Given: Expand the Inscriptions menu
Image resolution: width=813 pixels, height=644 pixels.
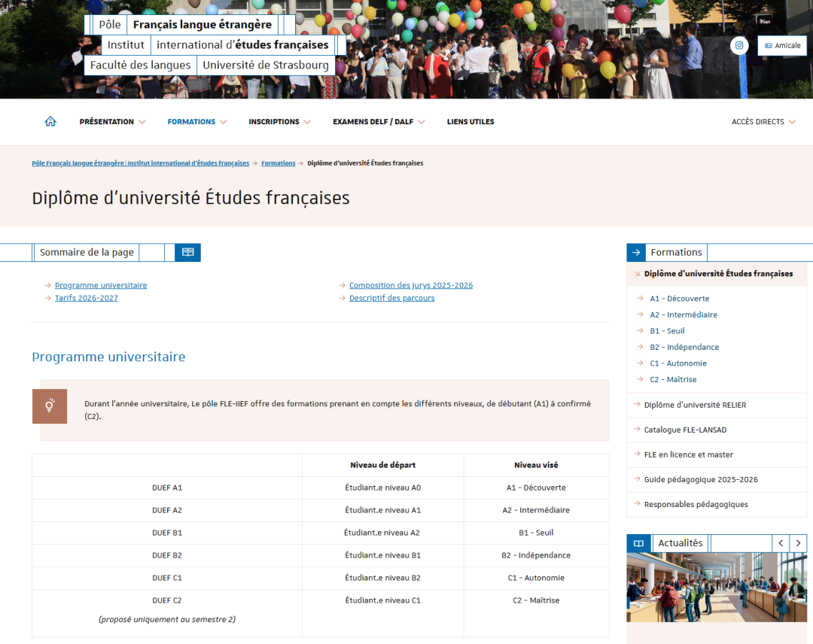Looking at the screenshot, I should click(x=279, y=122).
